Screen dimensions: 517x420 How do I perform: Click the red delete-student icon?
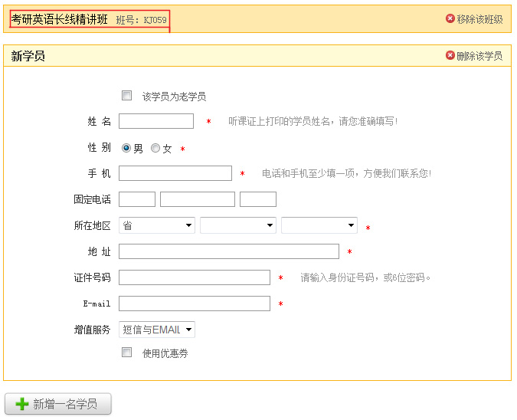click(x=450, y=56)
